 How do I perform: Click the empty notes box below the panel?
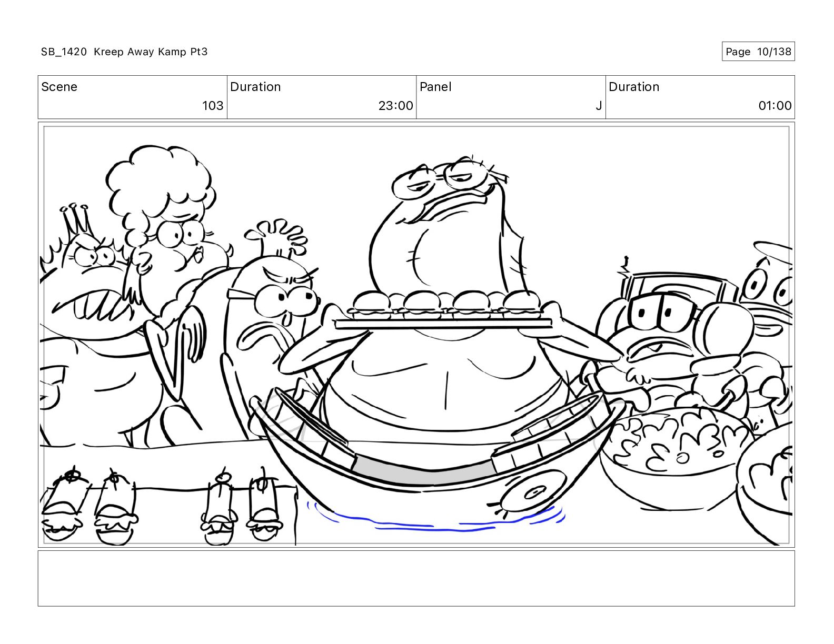(416, 578)
